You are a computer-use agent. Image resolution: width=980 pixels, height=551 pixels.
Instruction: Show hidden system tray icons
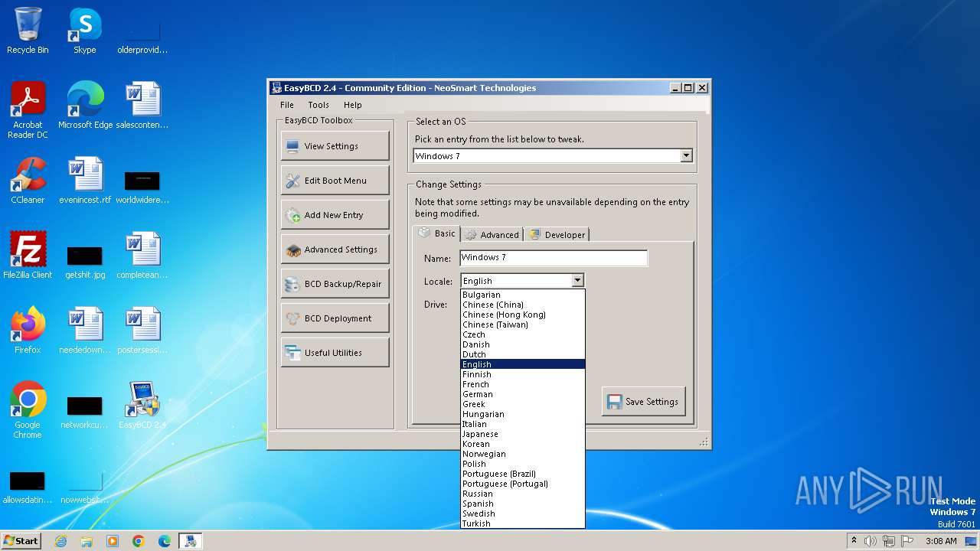854,541
